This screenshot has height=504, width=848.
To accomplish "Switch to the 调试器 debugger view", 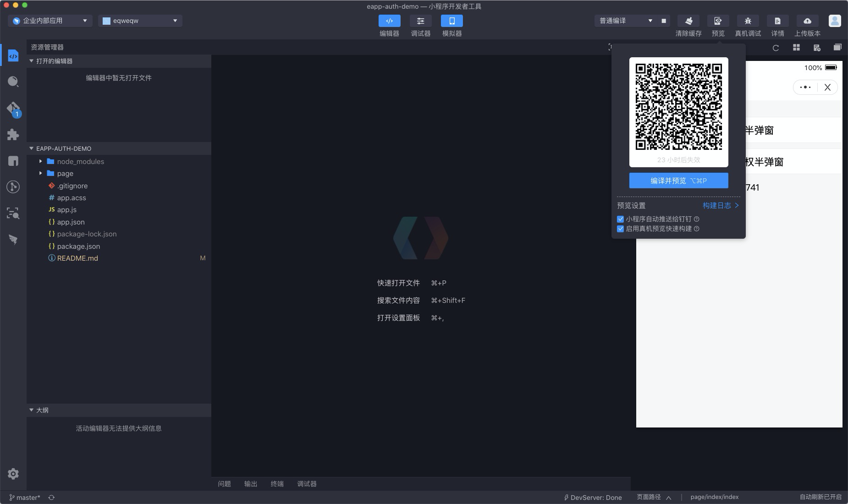I will (x=421, y=21).
